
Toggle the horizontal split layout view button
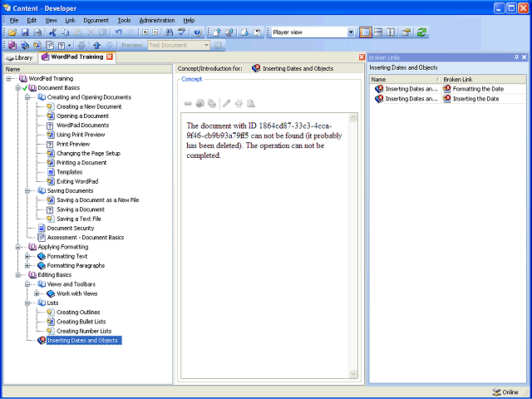tap(378, 32)
